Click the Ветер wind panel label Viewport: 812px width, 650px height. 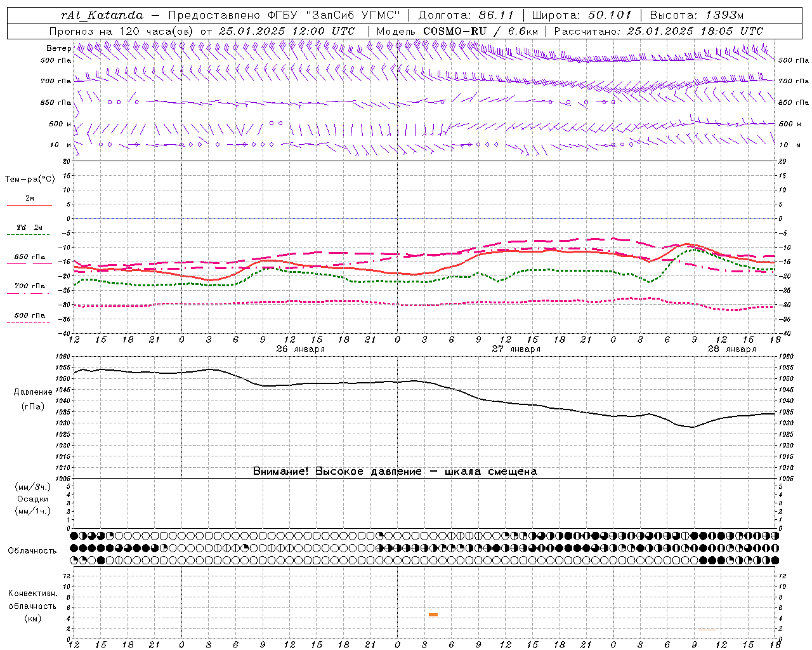[59, 48]
